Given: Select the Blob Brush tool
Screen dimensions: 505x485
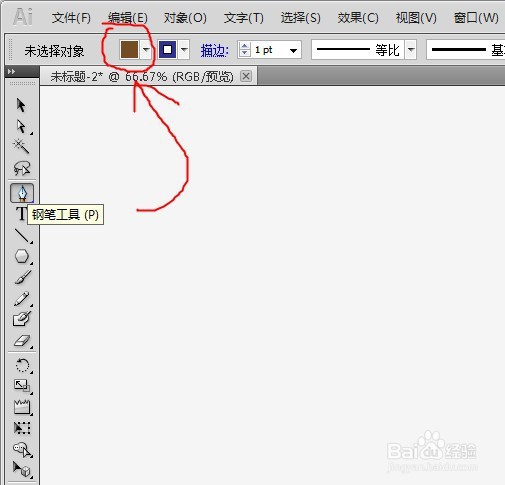Looking at the screenshot, I should coord(22,319).
